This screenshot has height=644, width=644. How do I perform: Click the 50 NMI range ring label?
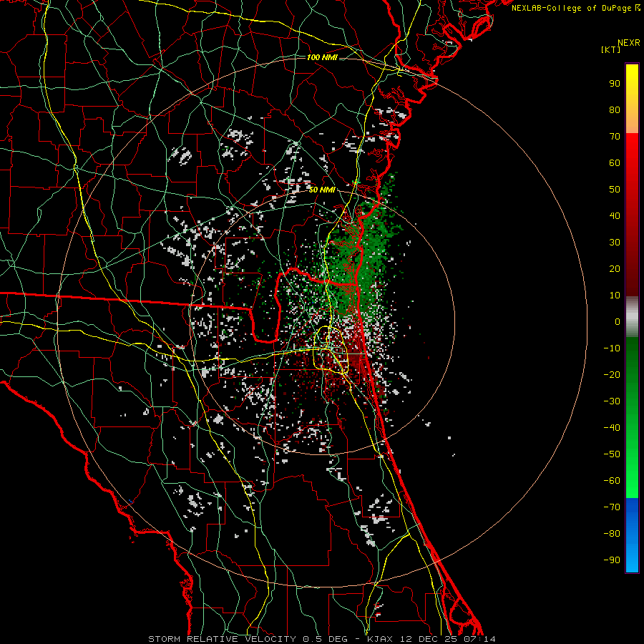click(x=321, y=190)
